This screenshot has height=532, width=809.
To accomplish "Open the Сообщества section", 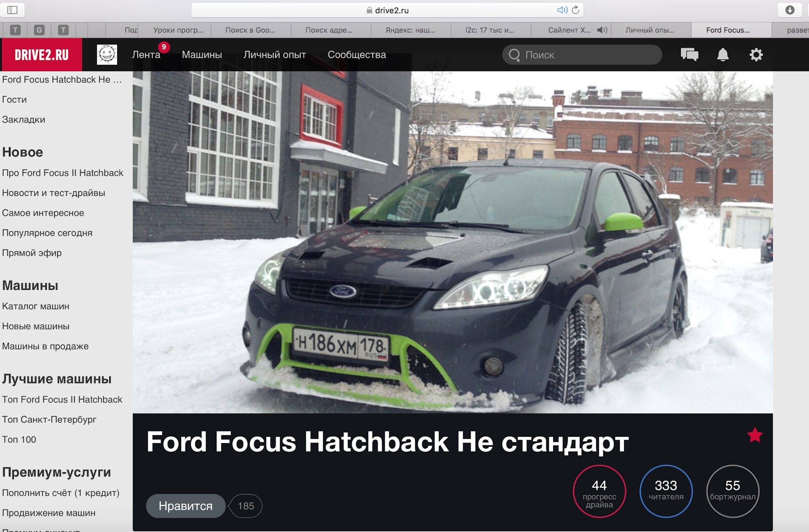I will (x=357, y=55).
